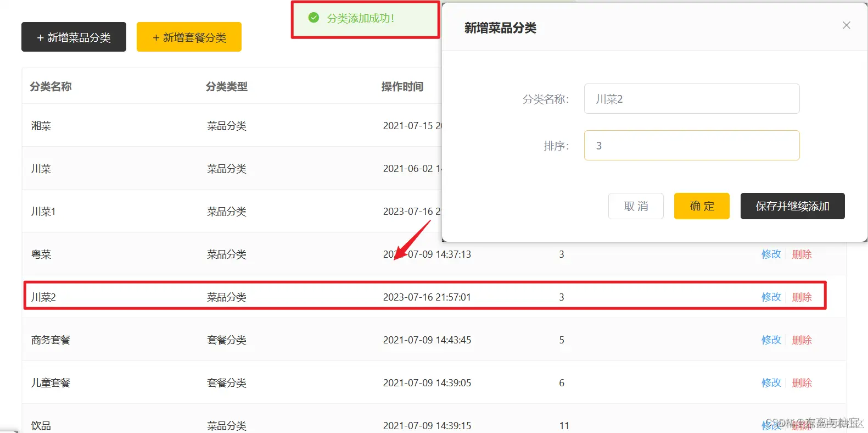The image size is (868, 433).
Task: Select the 川菜1 category name cell
Action: point(43,212)
